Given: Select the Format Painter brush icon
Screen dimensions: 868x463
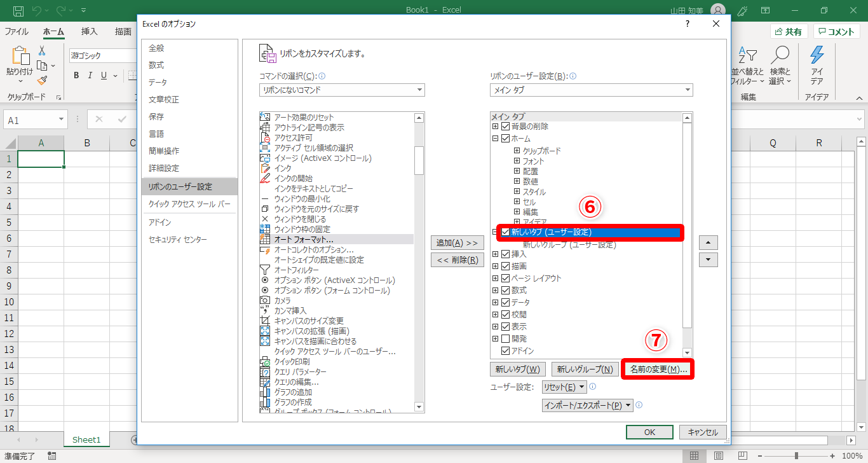Looking at the screenshot, I should 42,80.
